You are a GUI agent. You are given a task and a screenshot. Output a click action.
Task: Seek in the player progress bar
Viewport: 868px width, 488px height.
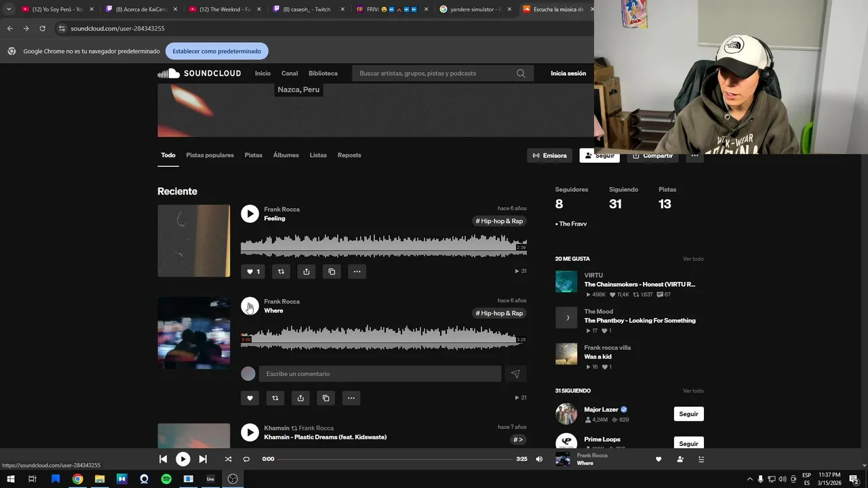(x=395, y=459)
